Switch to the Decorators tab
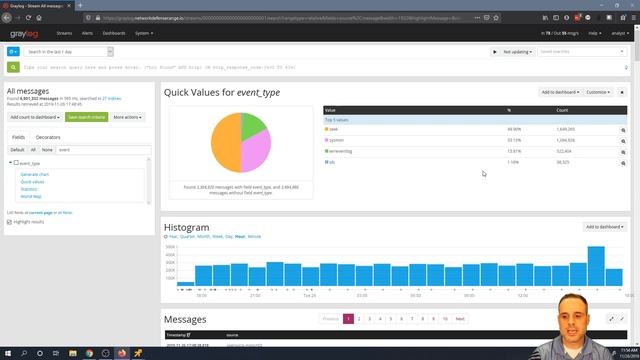Image resolution: width=640 pixels, height=360 pixels. coord(48,137)
